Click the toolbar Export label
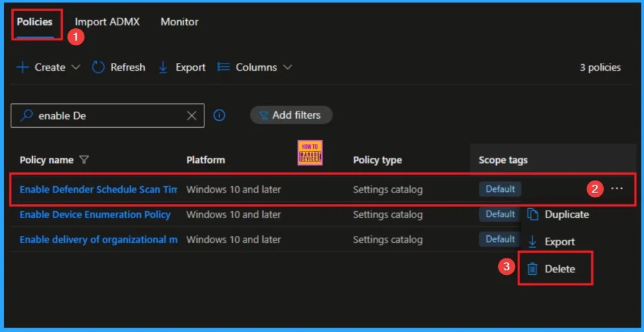This screenshot has width=644, height=332. pos(191,67)
